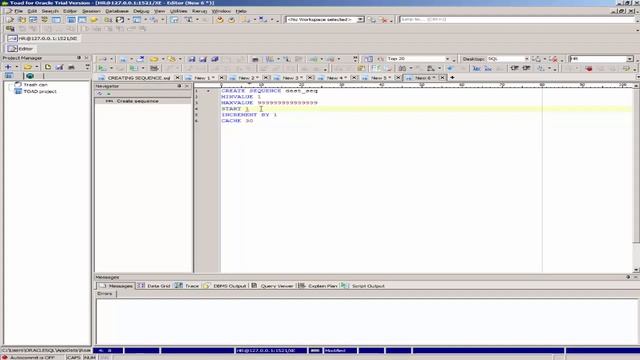Close the Navigator panel
640x360 pixels.
point(187,86)
